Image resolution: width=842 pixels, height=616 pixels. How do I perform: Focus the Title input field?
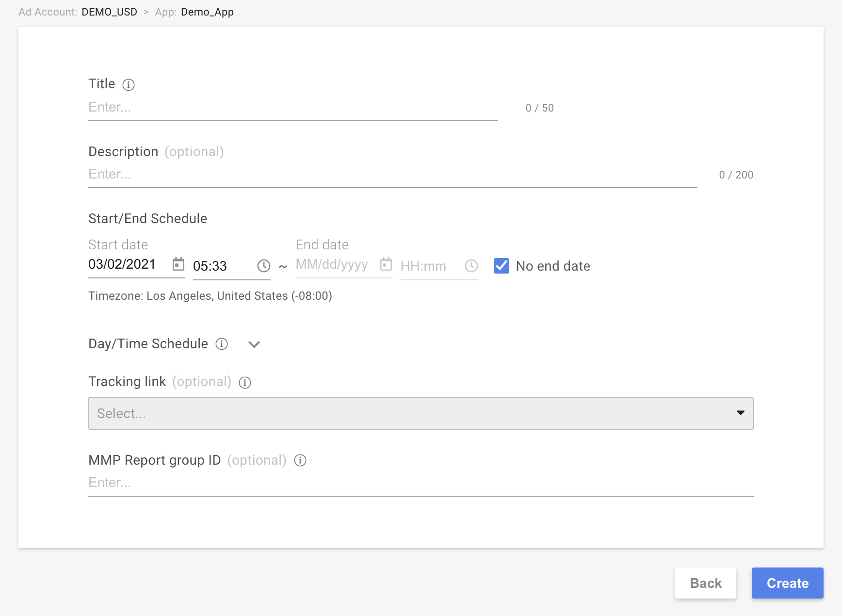[x=292, y=107]
